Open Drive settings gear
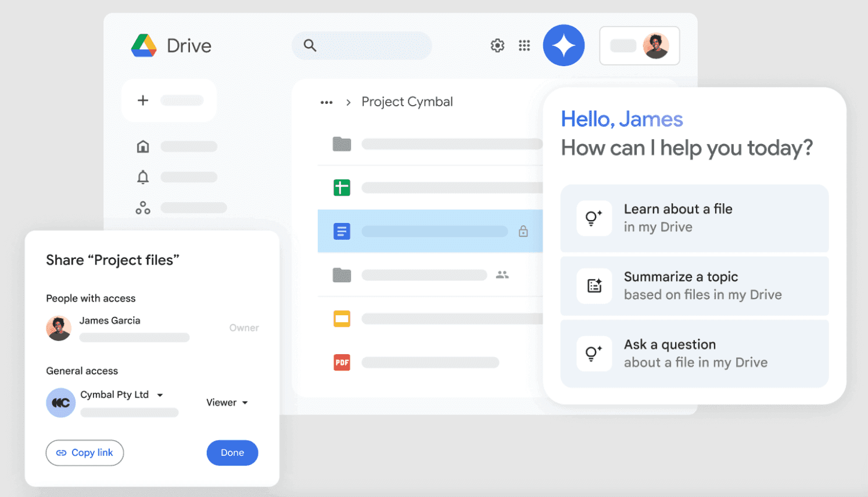This screenshot has height=497, width=868. click(x=497, y=45)
